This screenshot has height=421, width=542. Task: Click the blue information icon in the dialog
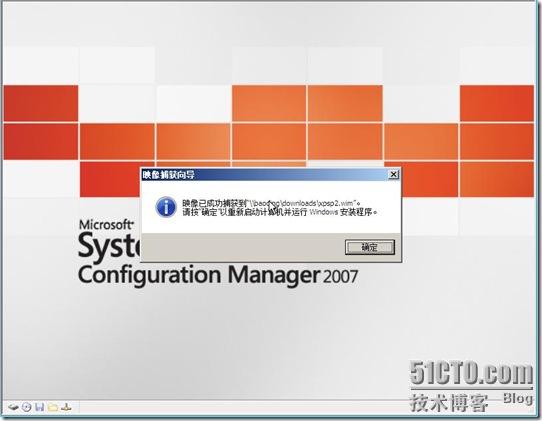click(166, 207)
